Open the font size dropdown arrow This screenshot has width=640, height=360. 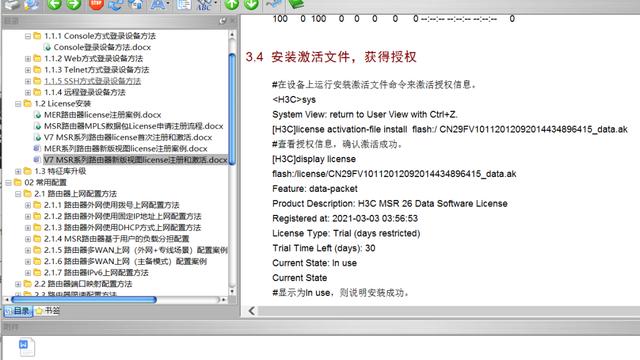[168, 4]
